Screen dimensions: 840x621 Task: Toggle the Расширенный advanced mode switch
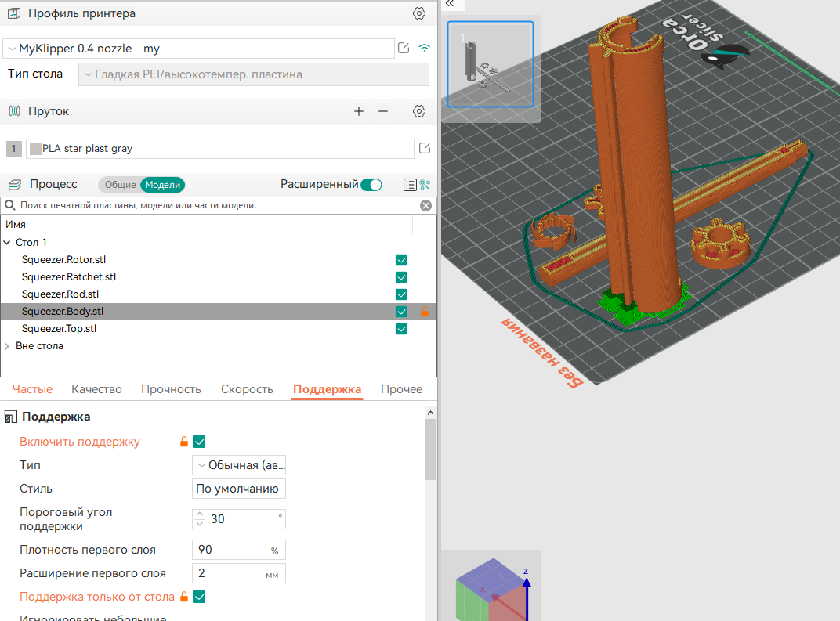[371, 185]
